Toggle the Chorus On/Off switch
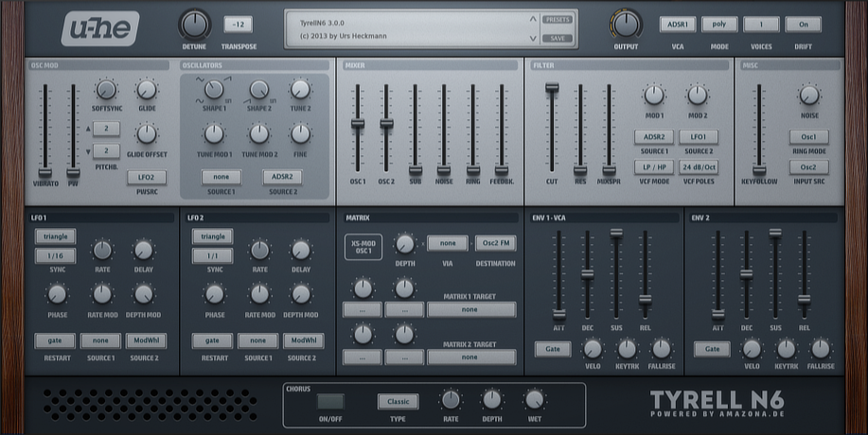868x435 pixels. click(x=330, y=402)
